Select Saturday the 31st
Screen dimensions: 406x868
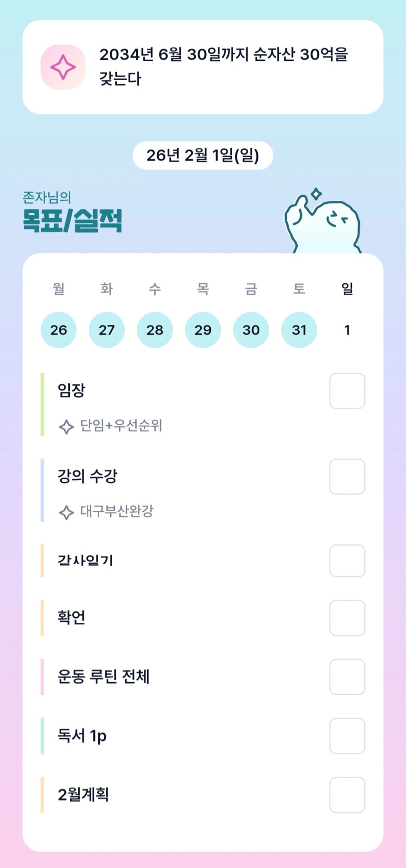coord(299,330)
